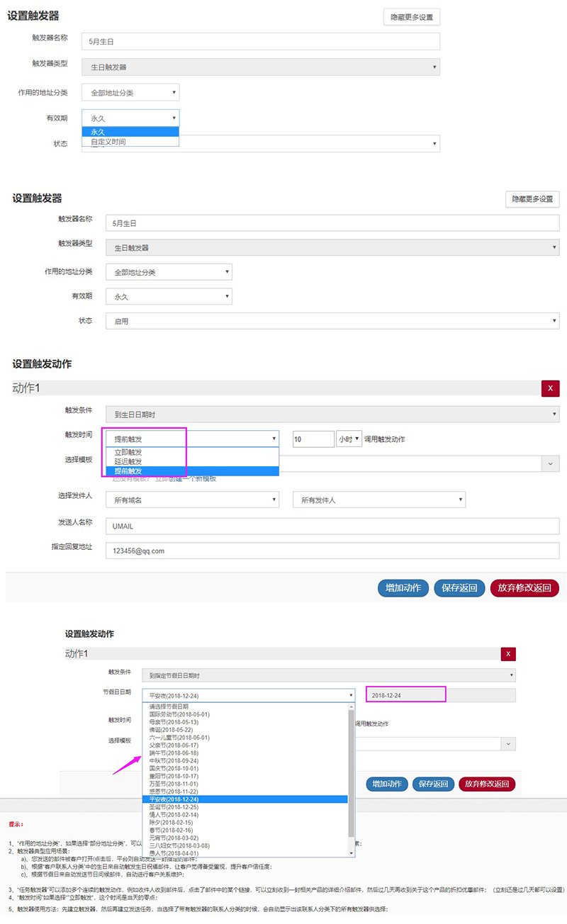The height and width of the screenshot is (924, 567).
Task: Open the 所有发件人 sender dropdown
Action: (x=379, y=500)
